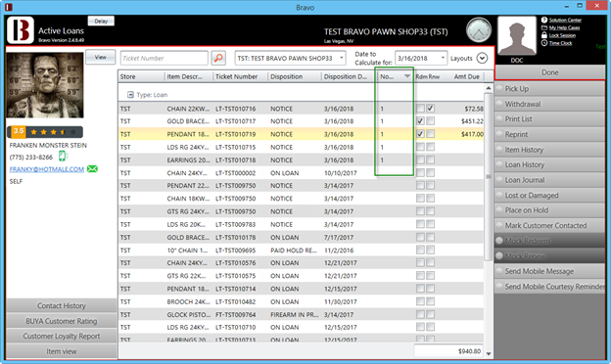This screenshot has width=611, height=364.
Task: Open BUYA Customer Rating
Action: [62, 321]
